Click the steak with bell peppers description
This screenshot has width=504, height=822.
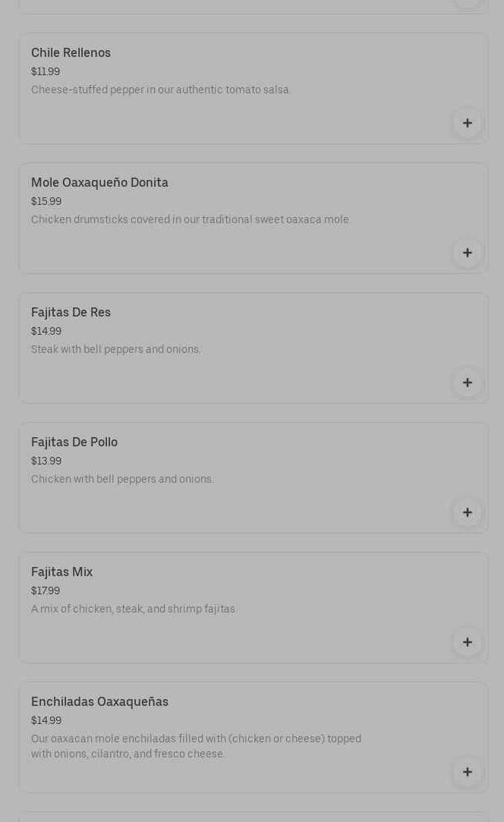(116, 350)
